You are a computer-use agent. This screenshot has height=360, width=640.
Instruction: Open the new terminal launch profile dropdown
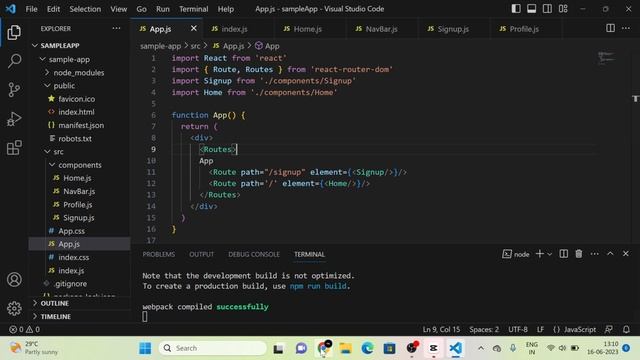[549, 254]
